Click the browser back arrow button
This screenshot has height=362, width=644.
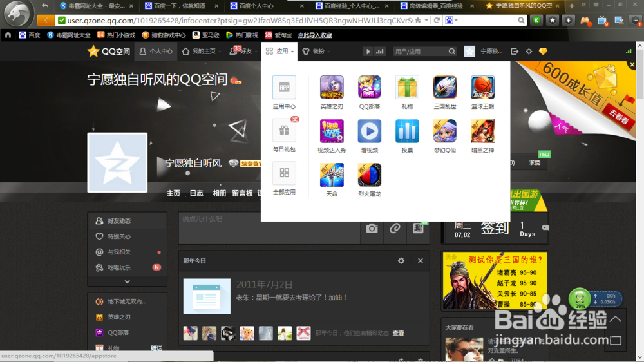click(x=46, y=20)
